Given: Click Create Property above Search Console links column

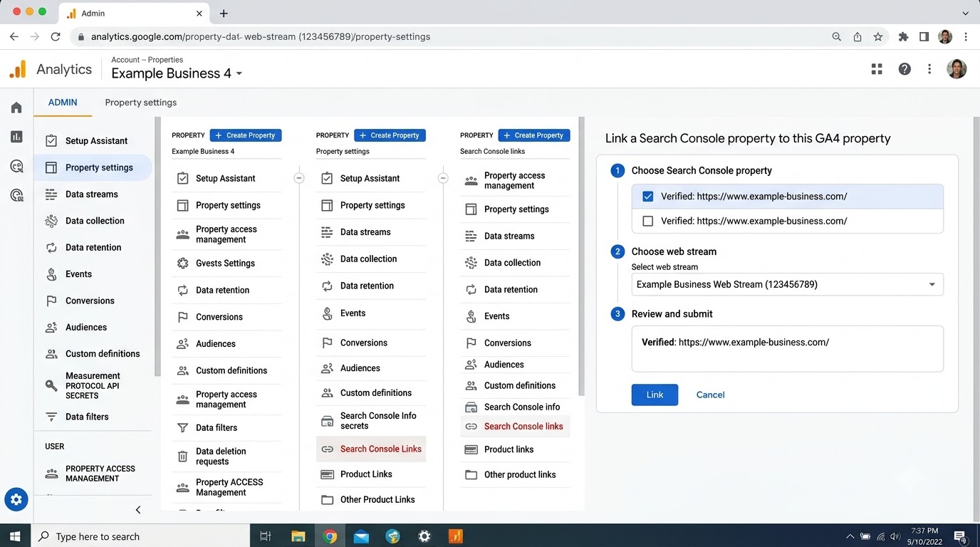Looking at the screenshot, I should point(534,135).
